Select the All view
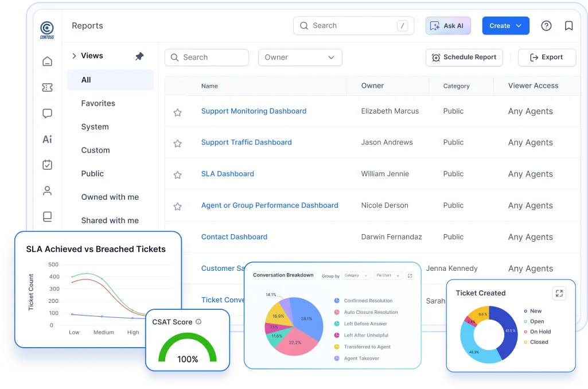Viewport: 588px width, 389px height. pyautogui.click(x=110, y=80)
